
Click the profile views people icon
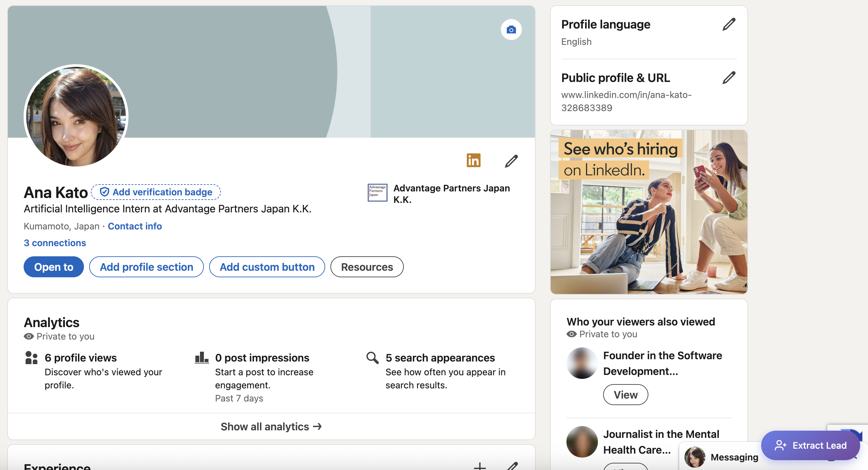pyautogui.click(x=31, y=358)
